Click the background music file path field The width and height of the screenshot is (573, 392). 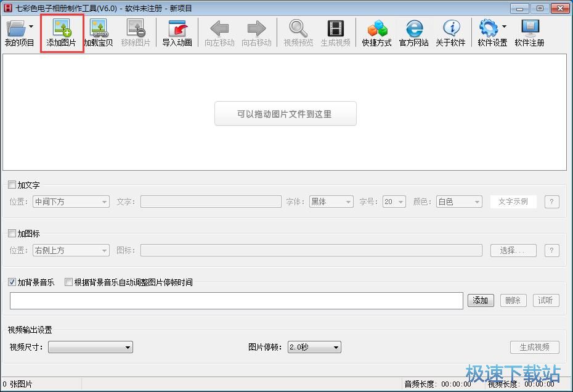point(236,300)
